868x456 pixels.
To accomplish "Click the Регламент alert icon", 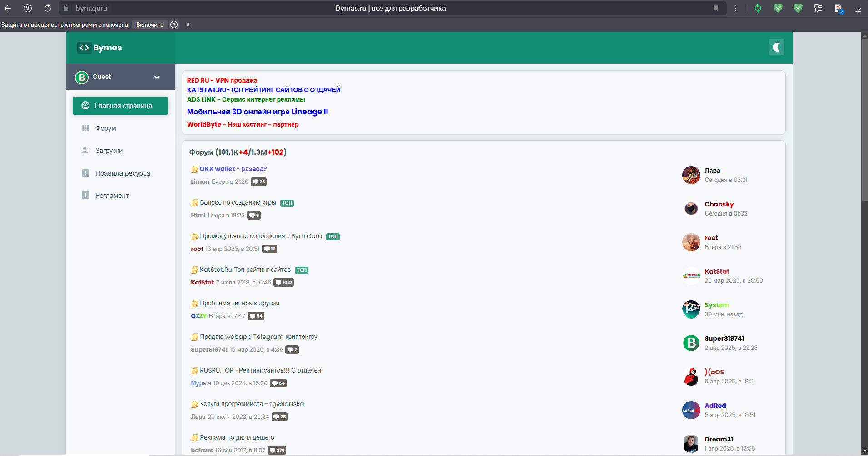I will click(x=85, y=195).
